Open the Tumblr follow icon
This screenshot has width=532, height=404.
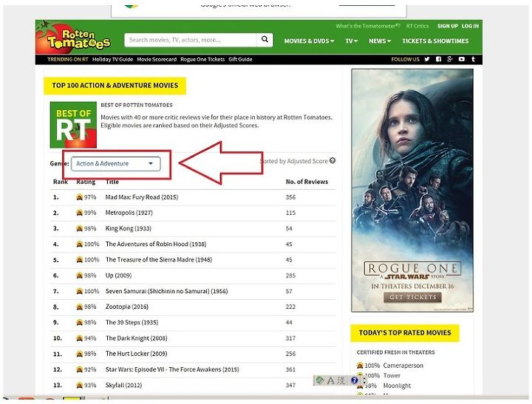(474, 59)
